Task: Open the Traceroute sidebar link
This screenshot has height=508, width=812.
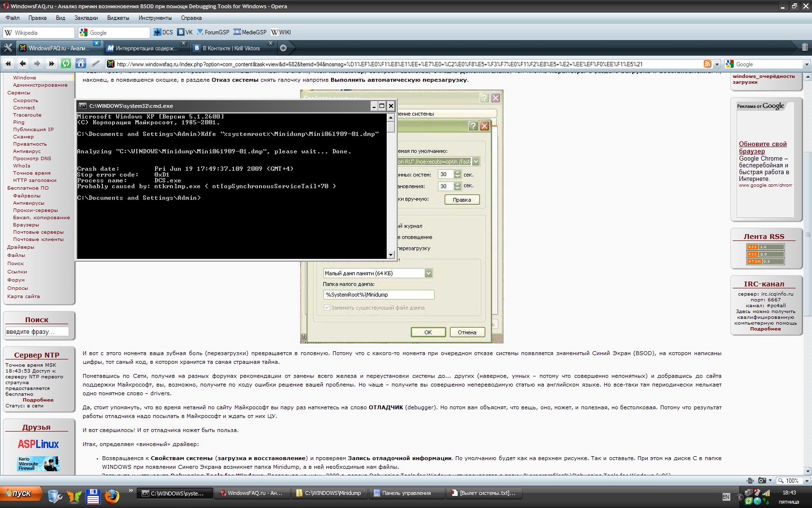Action: (27, 115)
